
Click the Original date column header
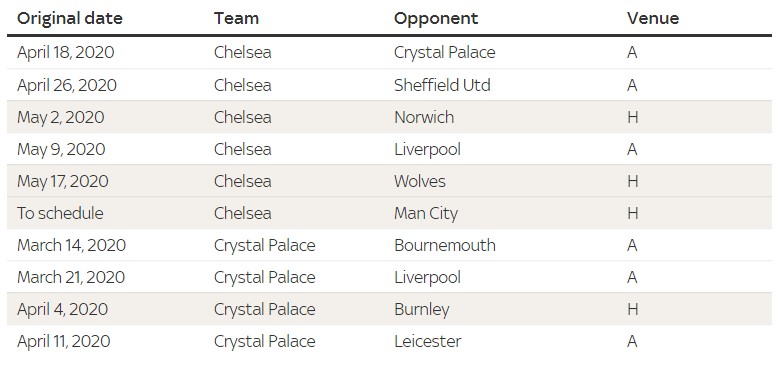point(70,18)
